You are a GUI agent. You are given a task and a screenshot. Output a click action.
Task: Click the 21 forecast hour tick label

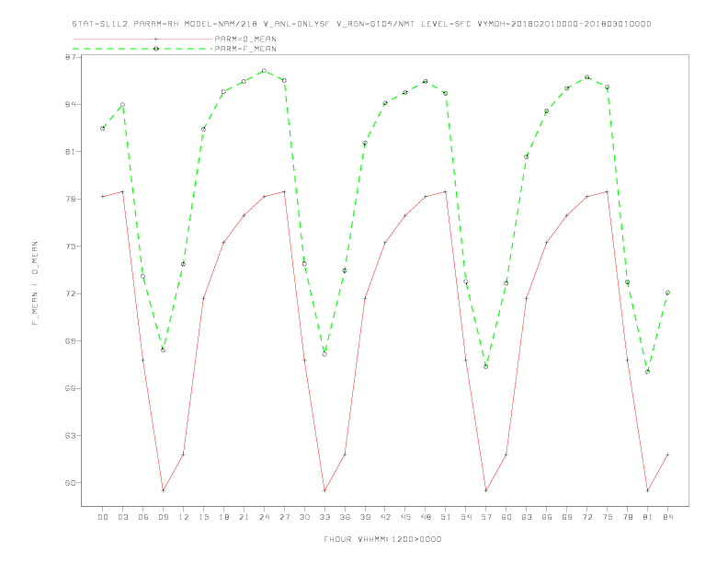tap(244, 517)
